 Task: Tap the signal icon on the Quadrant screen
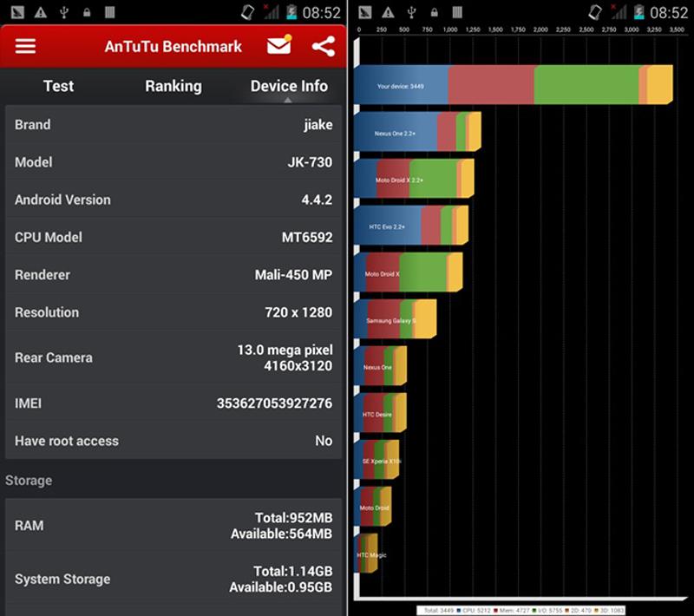pyautogui.click(x=619, y=12)
